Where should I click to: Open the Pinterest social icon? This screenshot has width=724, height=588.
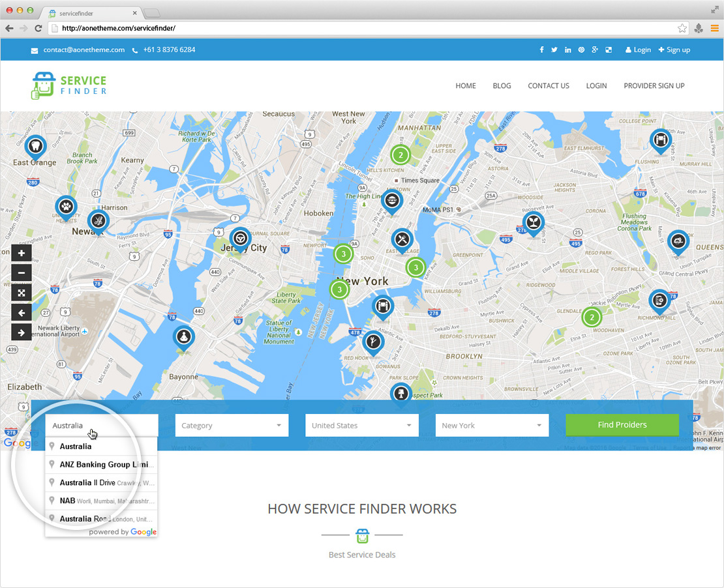[581, 50]
